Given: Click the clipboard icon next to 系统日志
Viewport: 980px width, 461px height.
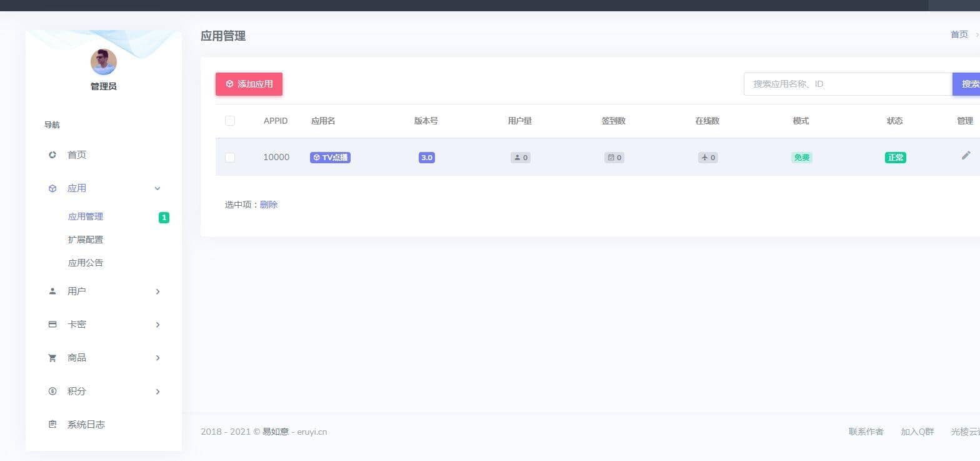Looking at the screenshot, I should point(52,425).
